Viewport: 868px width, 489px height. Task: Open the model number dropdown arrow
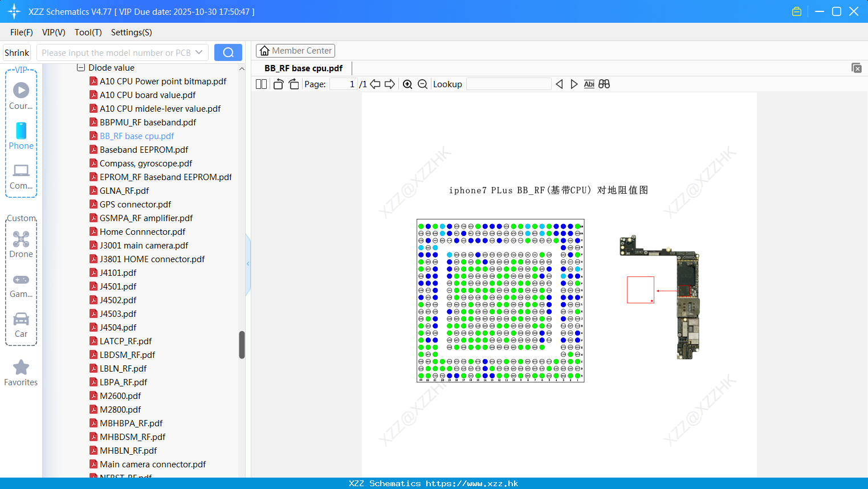pyautogui.click(x=199, y=52)
